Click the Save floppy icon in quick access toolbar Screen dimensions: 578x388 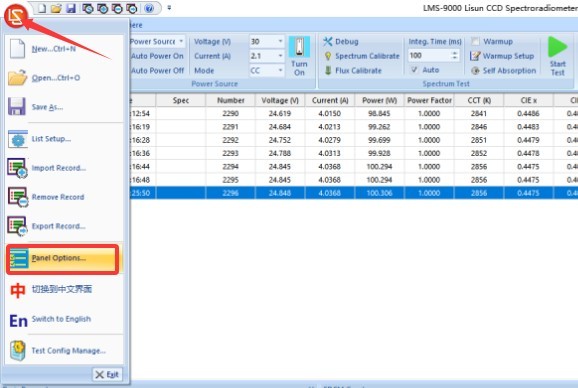(71, 8)
